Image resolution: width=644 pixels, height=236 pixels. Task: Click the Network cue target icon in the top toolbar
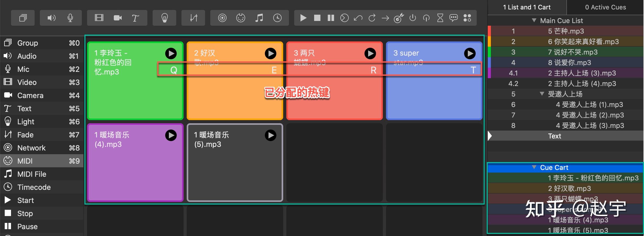point(222,18)
